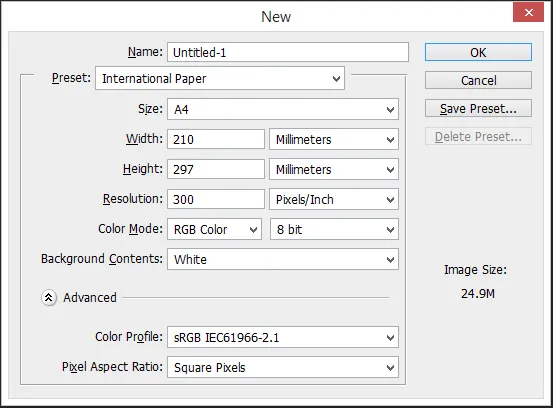Click the OK button

pyautogui.click(x=478, y=52)
